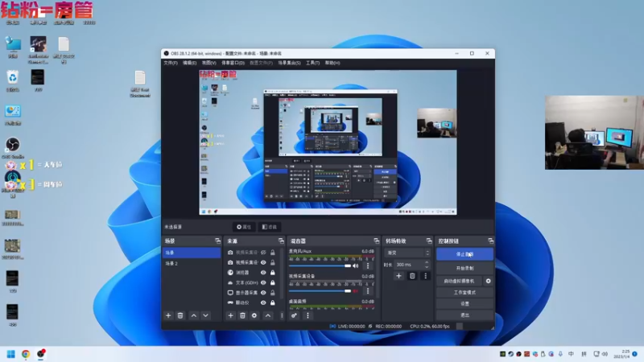Hide the 浏览器 browser source

(263, 273)
